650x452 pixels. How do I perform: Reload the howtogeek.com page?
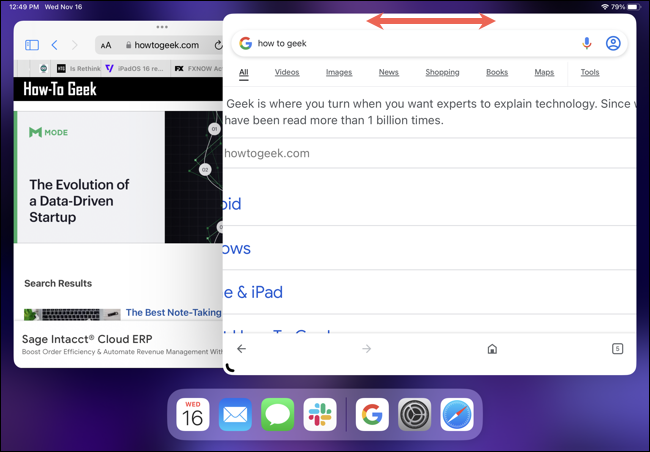pyautogui.click(x=218, y=45)
